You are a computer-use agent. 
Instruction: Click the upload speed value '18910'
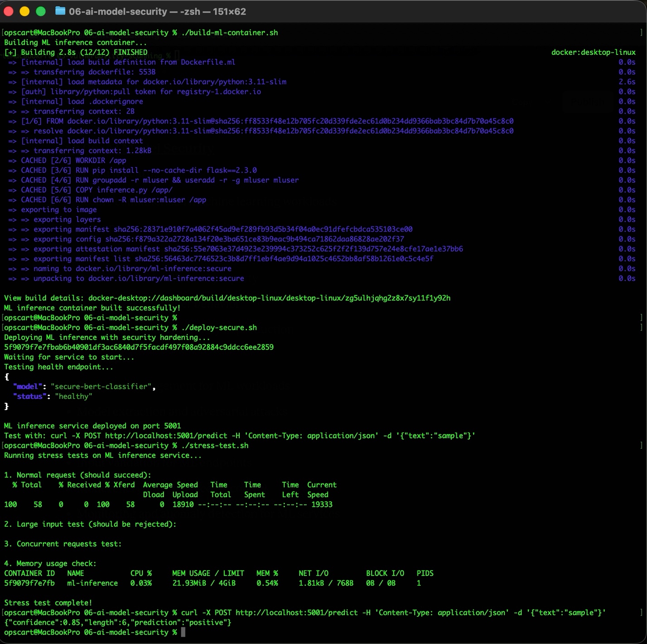pos(183,504)
